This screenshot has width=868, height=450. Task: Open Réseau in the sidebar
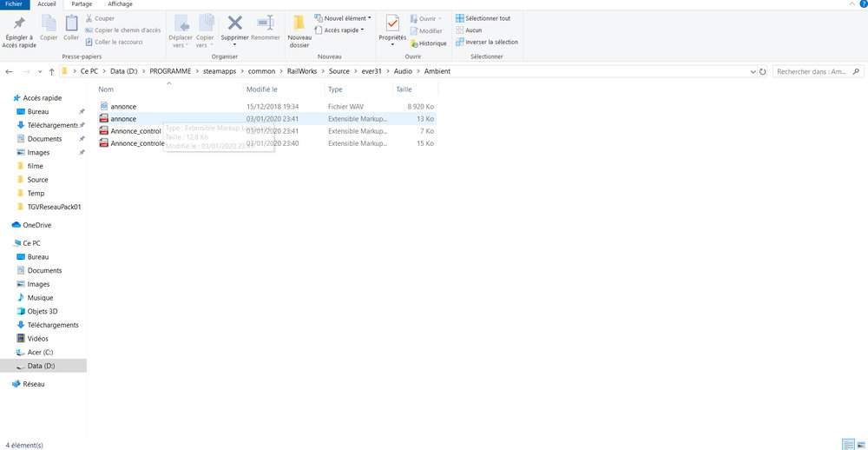34,384
